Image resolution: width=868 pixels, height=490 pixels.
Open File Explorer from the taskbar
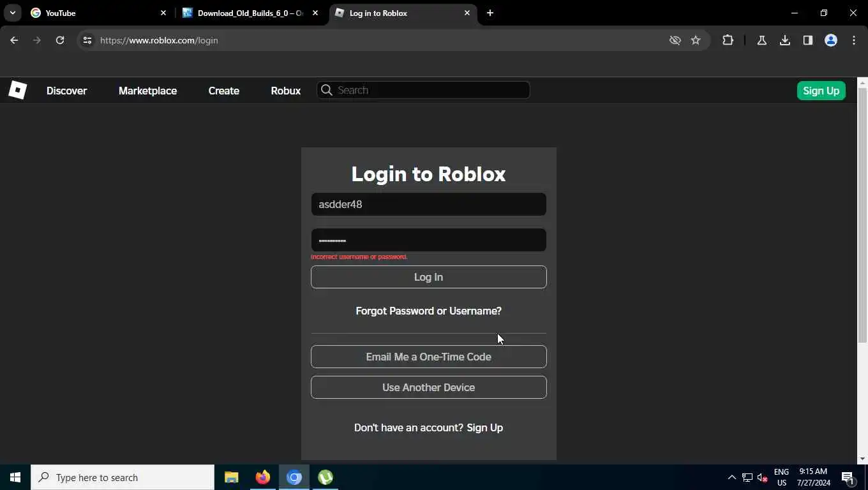[x=231, y=477]
